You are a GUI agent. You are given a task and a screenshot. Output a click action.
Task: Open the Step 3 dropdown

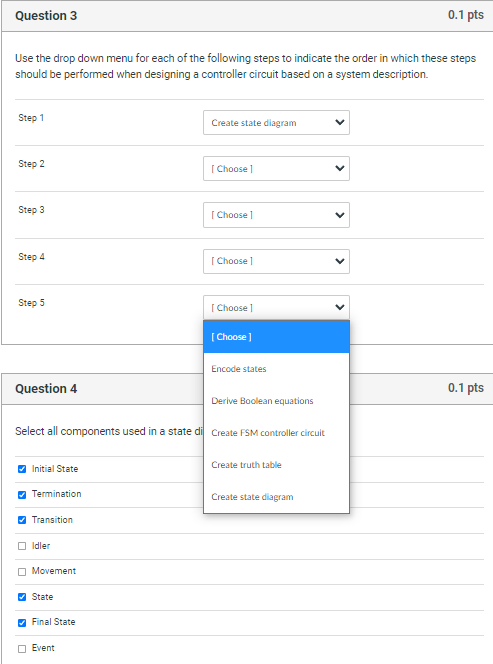(276, 215)
